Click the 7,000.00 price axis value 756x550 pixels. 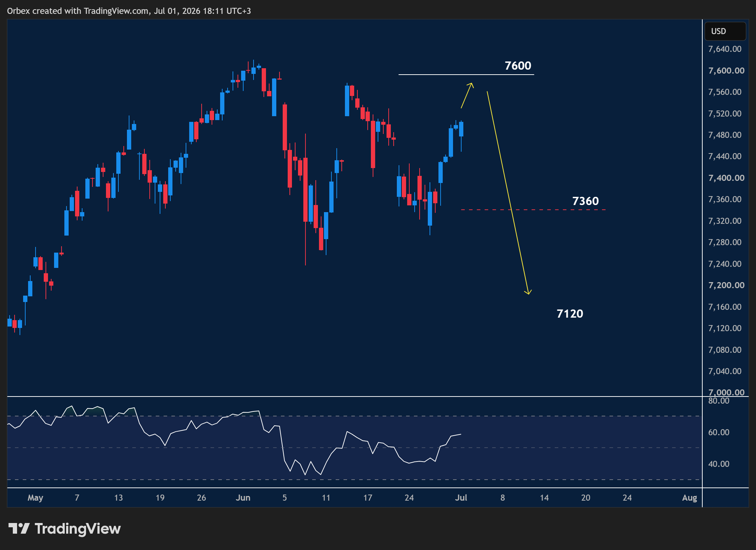(x=726, y=392)
